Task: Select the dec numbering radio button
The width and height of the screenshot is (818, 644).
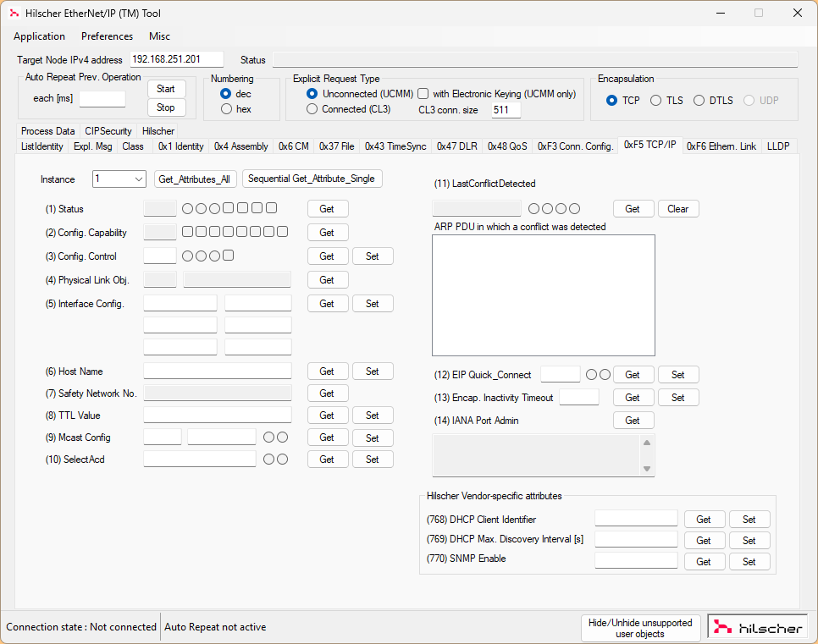Action: 226,94
